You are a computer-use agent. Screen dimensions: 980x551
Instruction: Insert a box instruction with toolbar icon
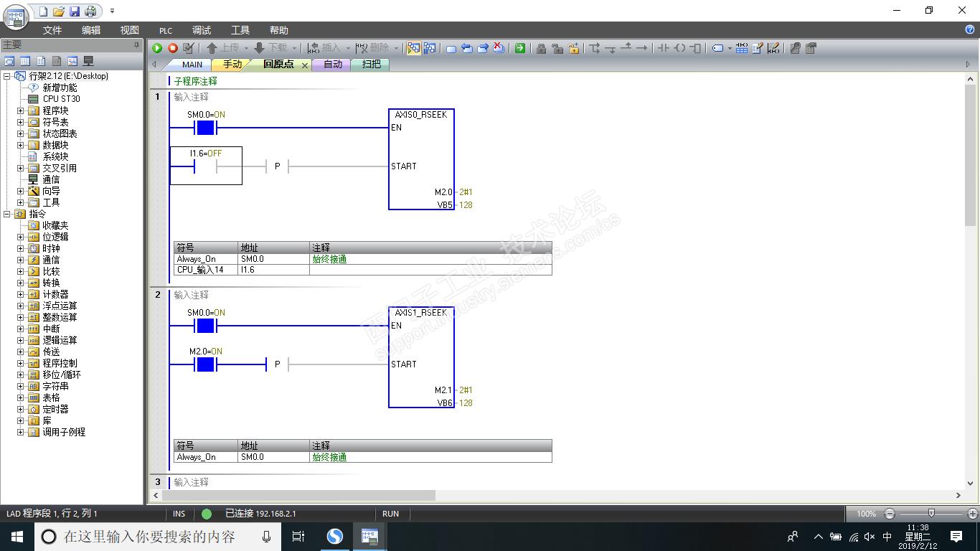coord(695,48)
